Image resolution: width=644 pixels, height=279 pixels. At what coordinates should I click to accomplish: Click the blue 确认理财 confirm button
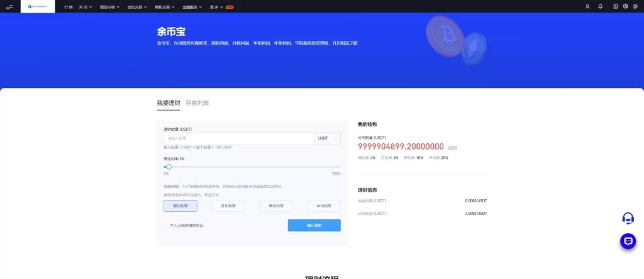point(314,225)
